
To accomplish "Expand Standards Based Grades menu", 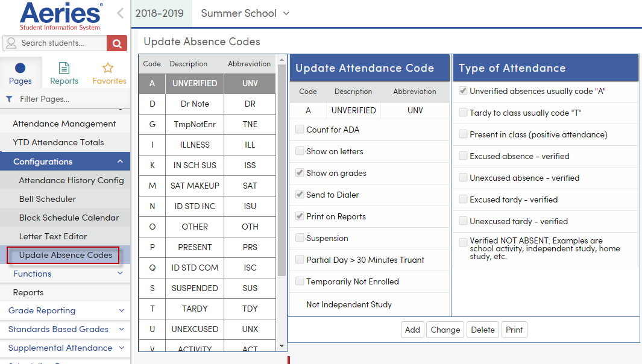I will 65,329.
